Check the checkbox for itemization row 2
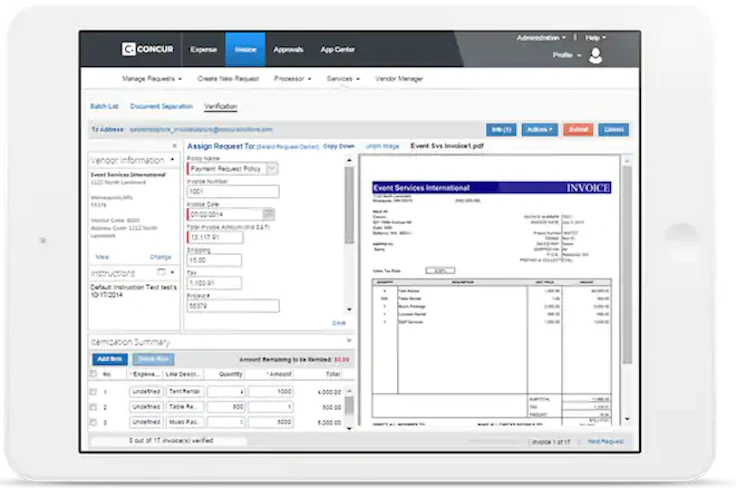Screen dimensions: 736x488 tap(93, 407)
